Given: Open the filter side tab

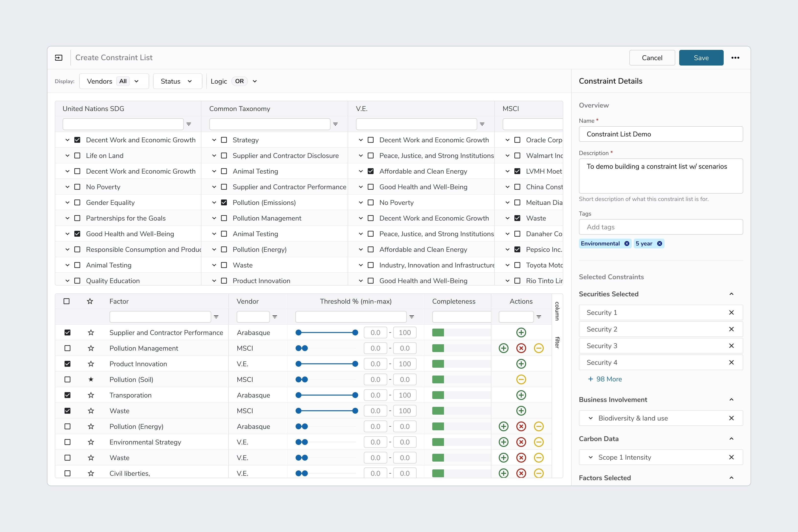Looking at the screenshot, I should pos(557,342).
